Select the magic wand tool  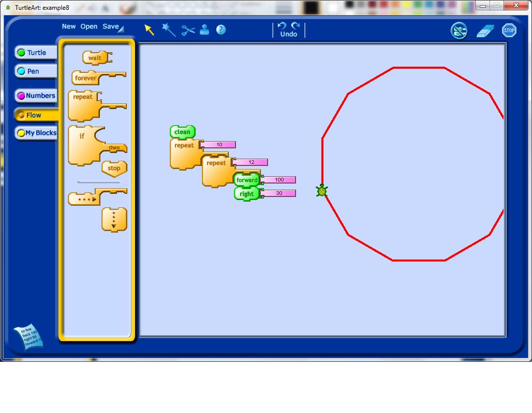(169, 29)
